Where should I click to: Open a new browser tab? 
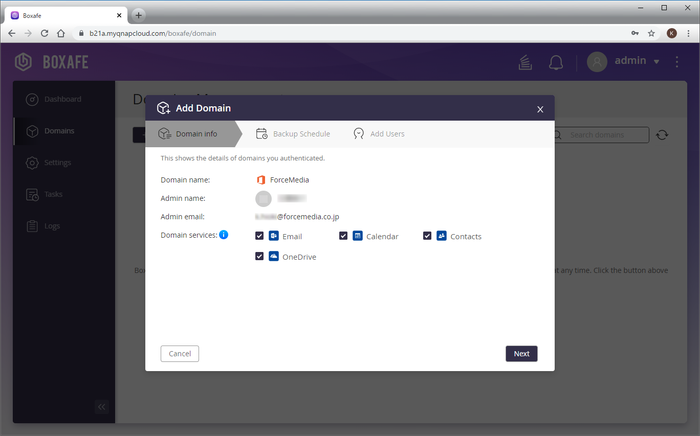[138, 15]
